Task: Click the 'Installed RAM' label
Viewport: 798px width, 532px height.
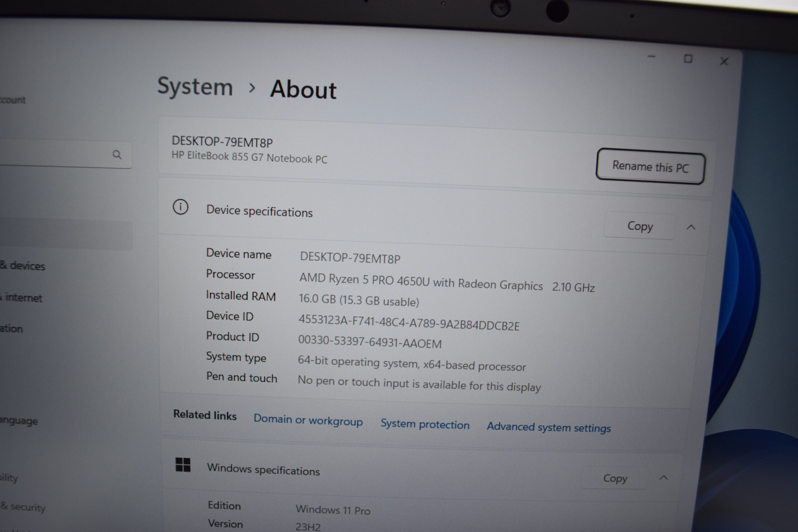Action: pos(241,296)
